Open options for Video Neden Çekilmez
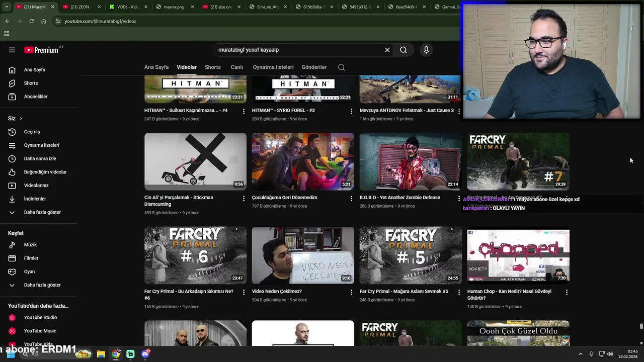This screenshot has width=644, height=362. pos(351,292)
